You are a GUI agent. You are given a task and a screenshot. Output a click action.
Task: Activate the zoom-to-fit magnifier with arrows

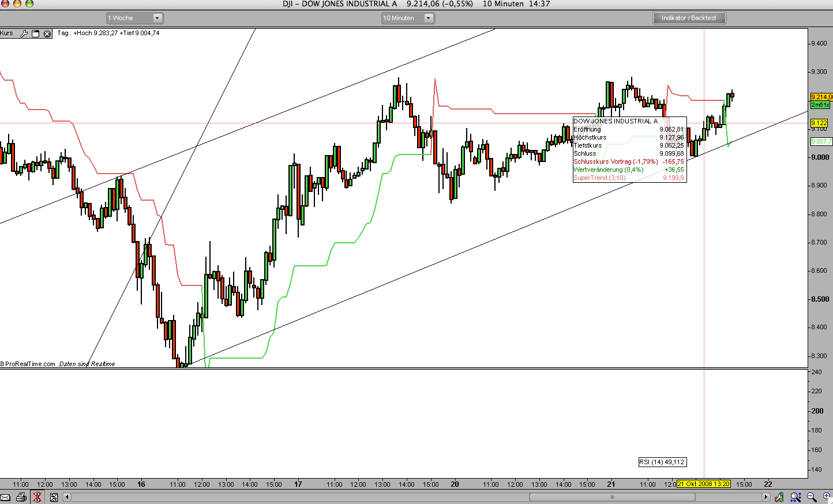(x=796, y=497)
